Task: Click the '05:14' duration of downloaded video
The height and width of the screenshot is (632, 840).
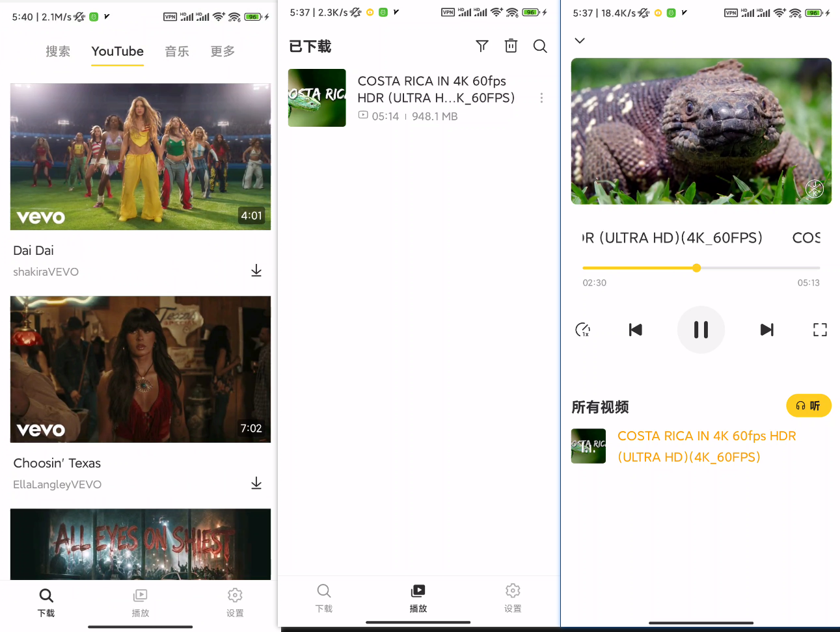Action: tap(385, 116)
